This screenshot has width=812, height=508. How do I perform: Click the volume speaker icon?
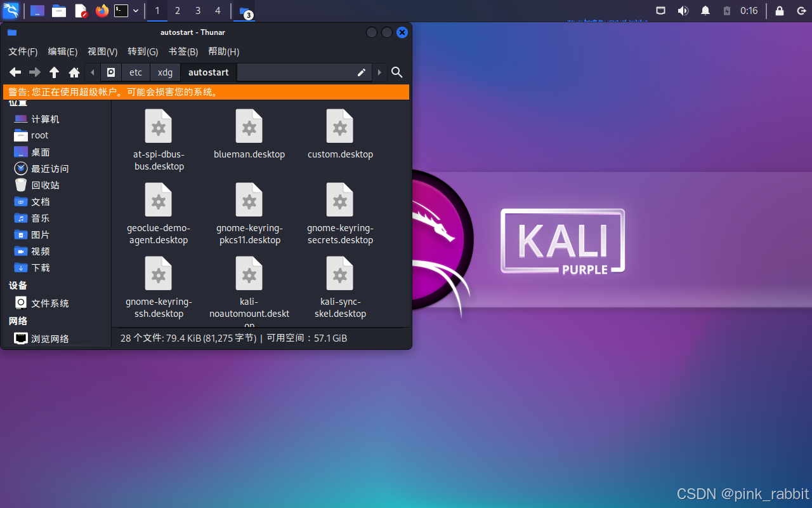[x=683, y=11]
